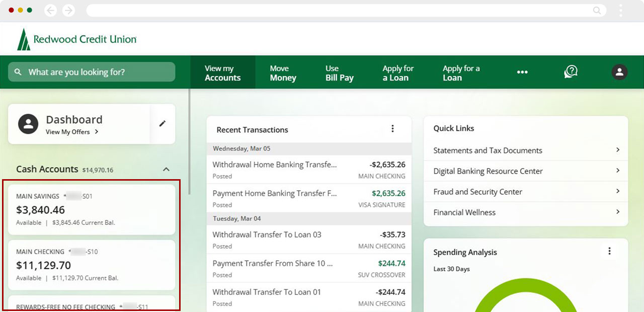The height and width of the screenshot is (312, 644).
Task: Click the Tuesday, Mar 04 date header
Action: 309,218
